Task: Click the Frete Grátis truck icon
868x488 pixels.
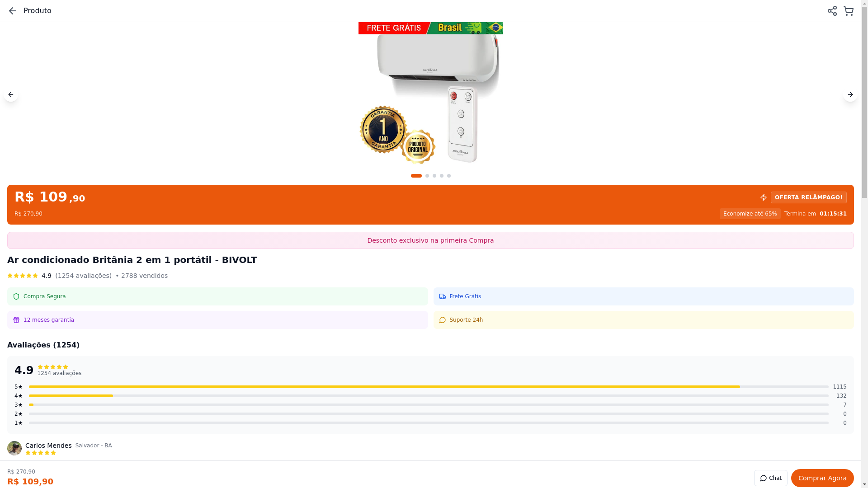Action: point(443,296)
